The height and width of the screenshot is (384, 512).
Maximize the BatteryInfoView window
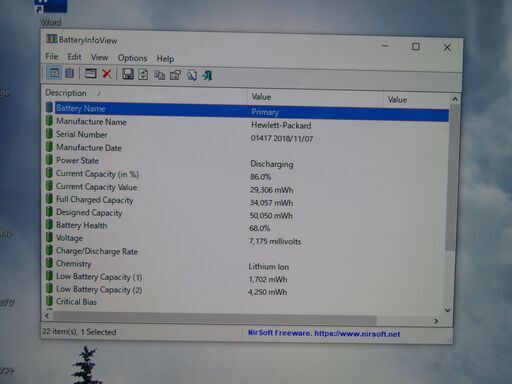click(x=416, y=47)
